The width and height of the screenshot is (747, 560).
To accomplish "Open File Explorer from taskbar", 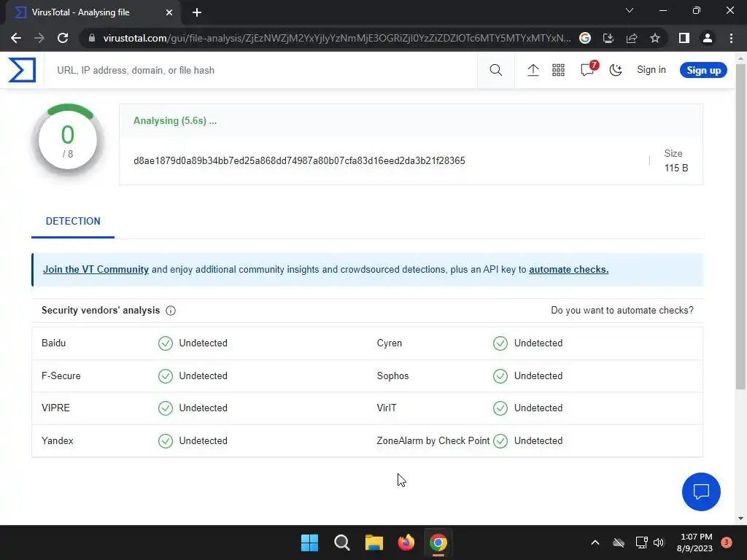I will point(374,542).
